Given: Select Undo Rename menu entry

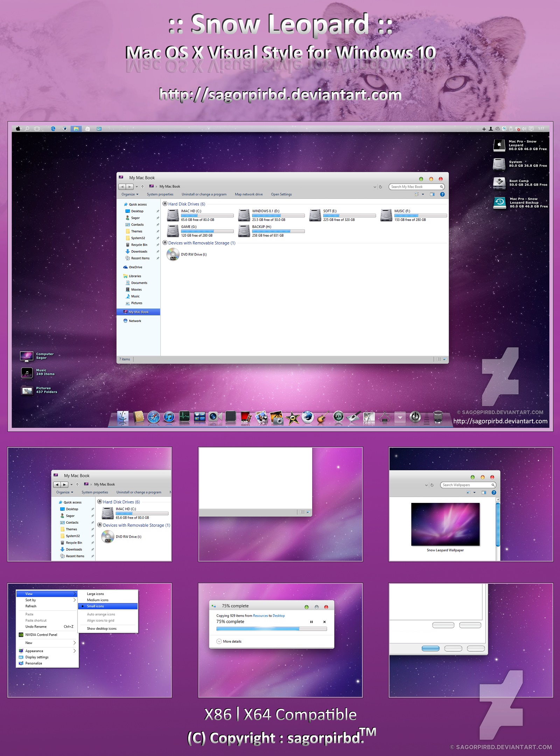Looking at the screenshot, I should [47, 626].
